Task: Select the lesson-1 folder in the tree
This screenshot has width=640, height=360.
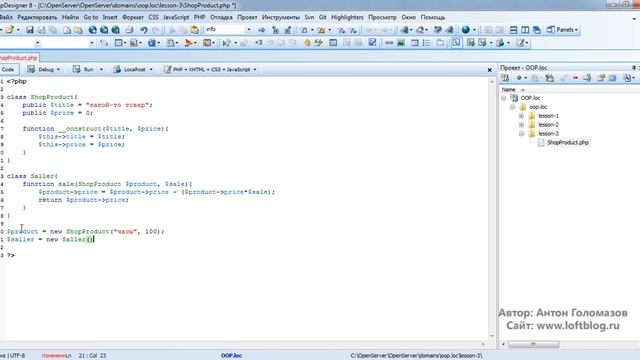Action: point(548,116)
